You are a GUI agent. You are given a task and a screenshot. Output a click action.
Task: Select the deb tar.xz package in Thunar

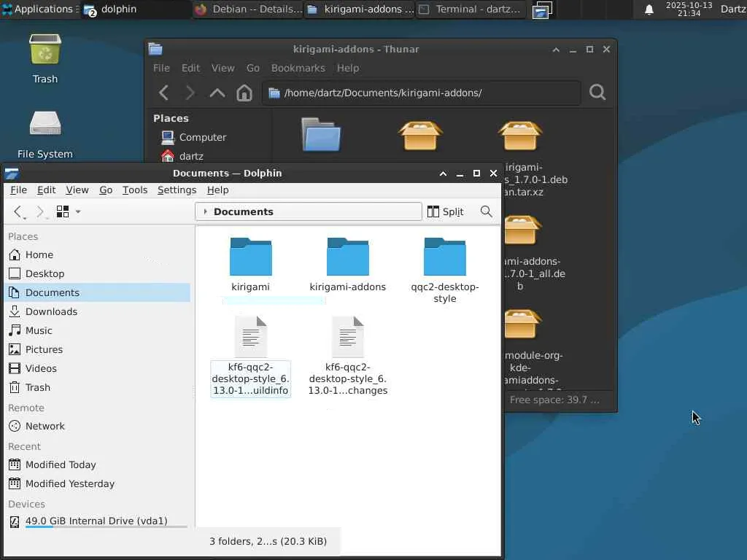pos(521,136)
